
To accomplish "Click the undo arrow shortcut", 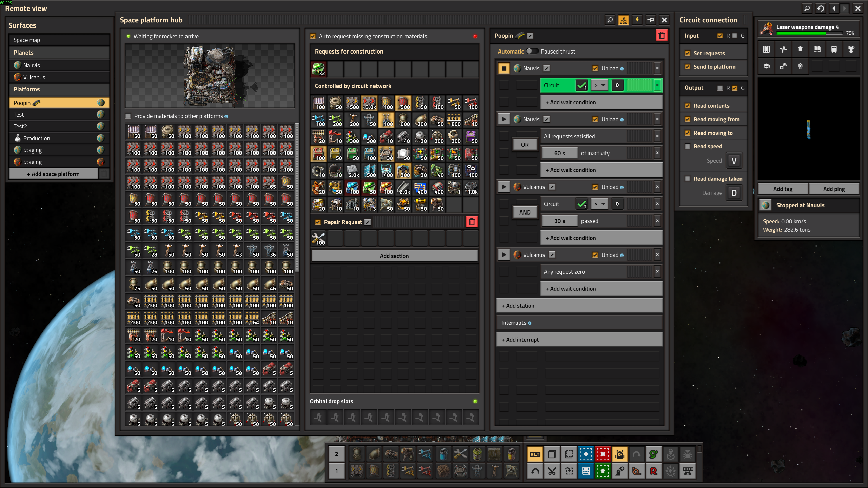I will pos(535,471).
